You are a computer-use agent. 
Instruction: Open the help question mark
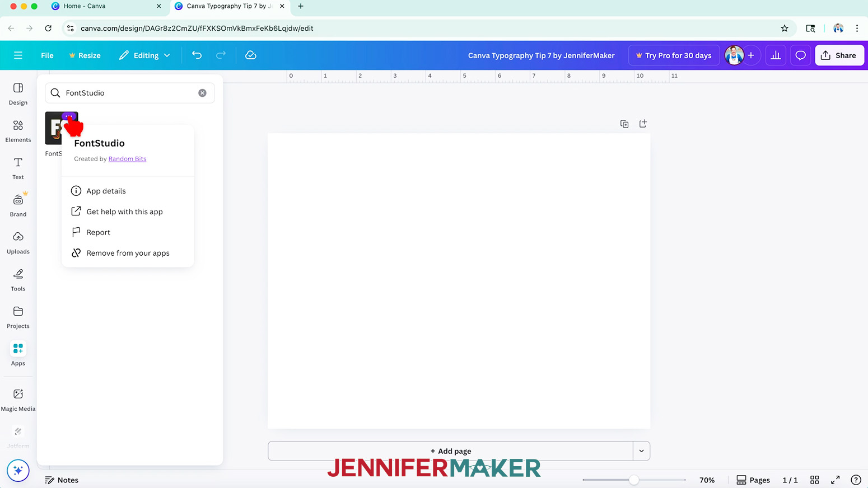(x=856, y=480)
